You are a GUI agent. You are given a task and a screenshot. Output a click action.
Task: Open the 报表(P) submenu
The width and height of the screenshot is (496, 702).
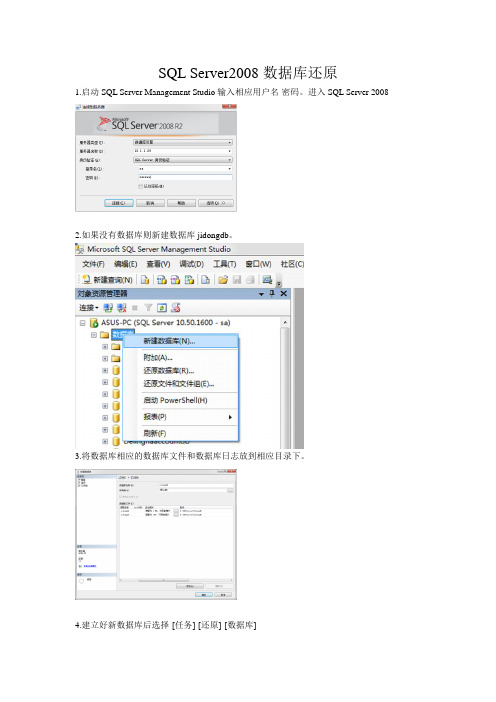coord(180,417)
